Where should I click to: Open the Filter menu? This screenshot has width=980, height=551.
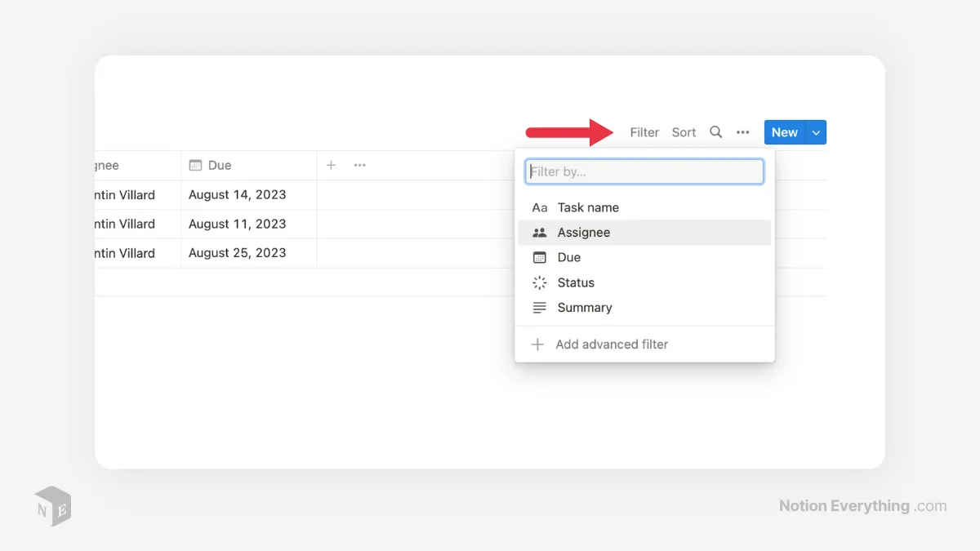(644, 131)
